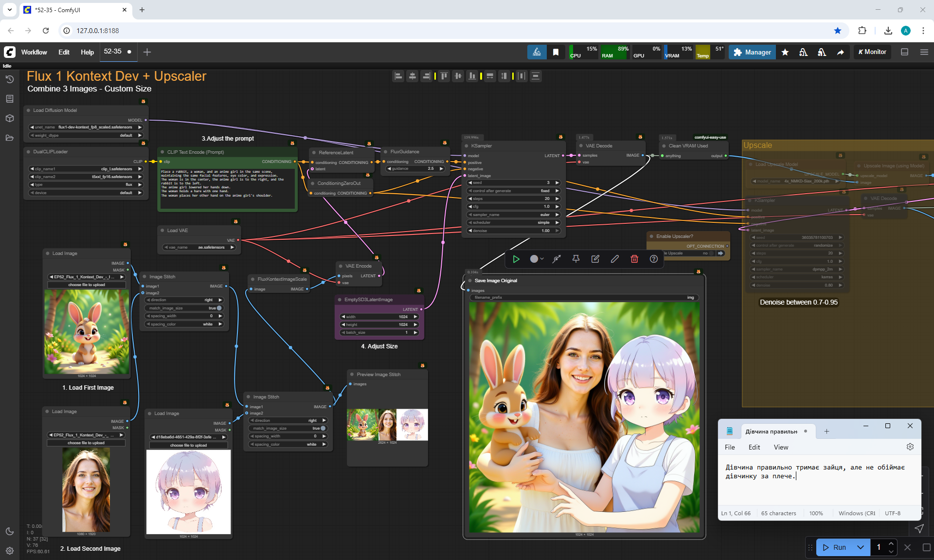Open the model library cube icon
This screenshot has width=934, height=560.
tap(9, 118)
